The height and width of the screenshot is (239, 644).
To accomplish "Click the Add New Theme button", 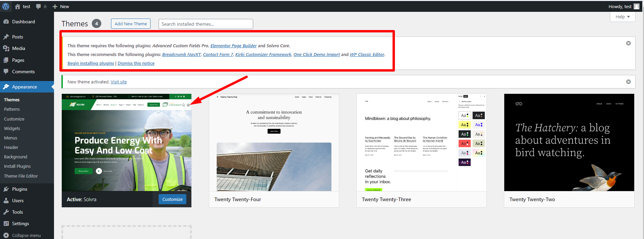I will point(131,24).
